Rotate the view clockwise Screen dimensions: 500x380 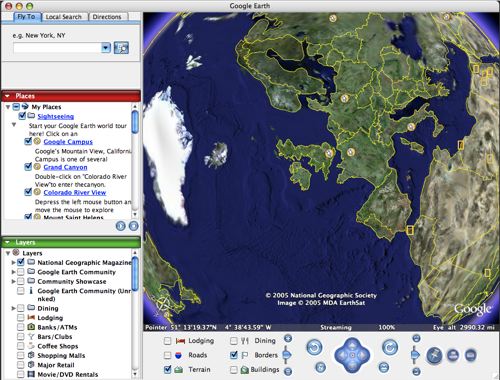click(x=390, y=347)
